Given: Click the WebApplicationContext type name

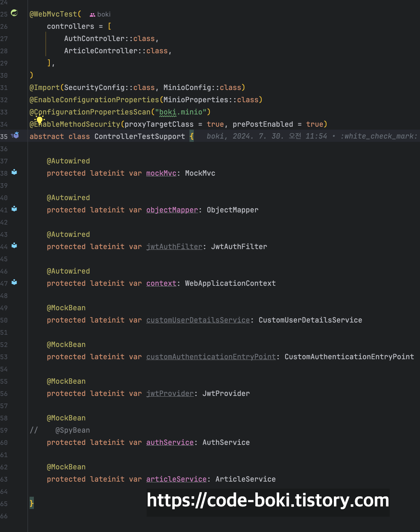Looking at the screenshot, I should (231, 283).
